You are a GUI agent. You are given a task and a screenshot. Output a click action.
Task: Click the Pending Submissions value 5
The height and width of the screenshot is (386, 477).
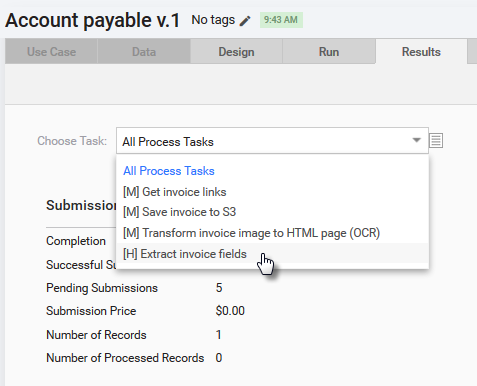219,288
